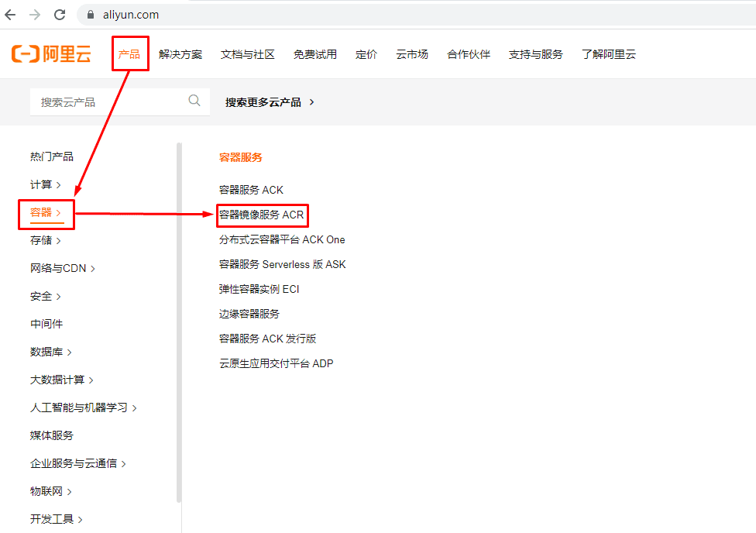Expand the 物联网 category
Screen dimensions: 756x533
[50, 491]
